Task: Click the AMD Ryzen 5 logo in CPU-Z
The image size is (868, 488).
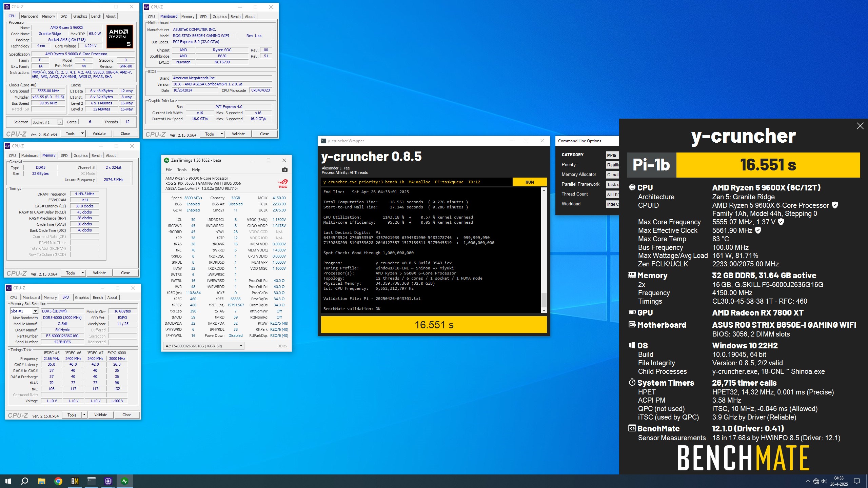Action: pyautogui.click(x=120, y=37)
